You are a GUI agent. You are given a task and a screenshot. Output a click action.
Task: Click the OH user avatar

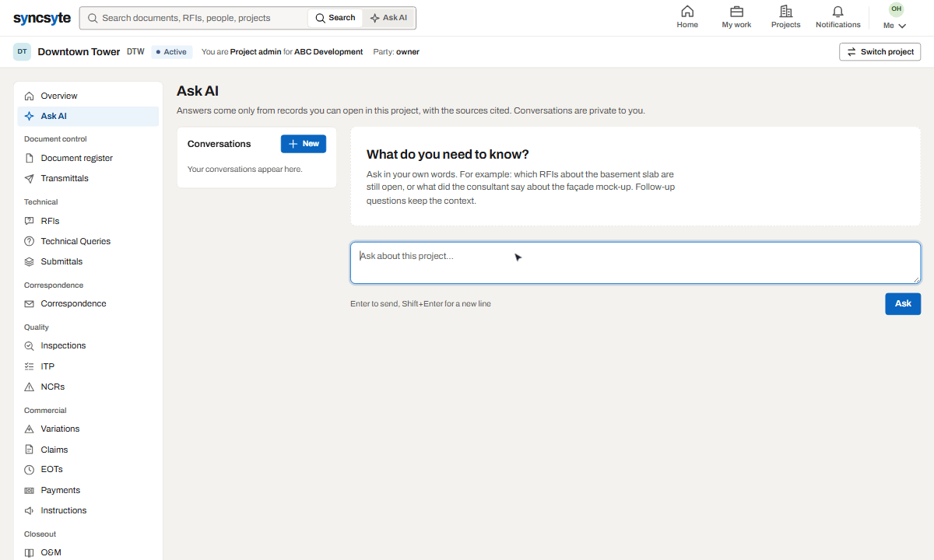(897, 9)
